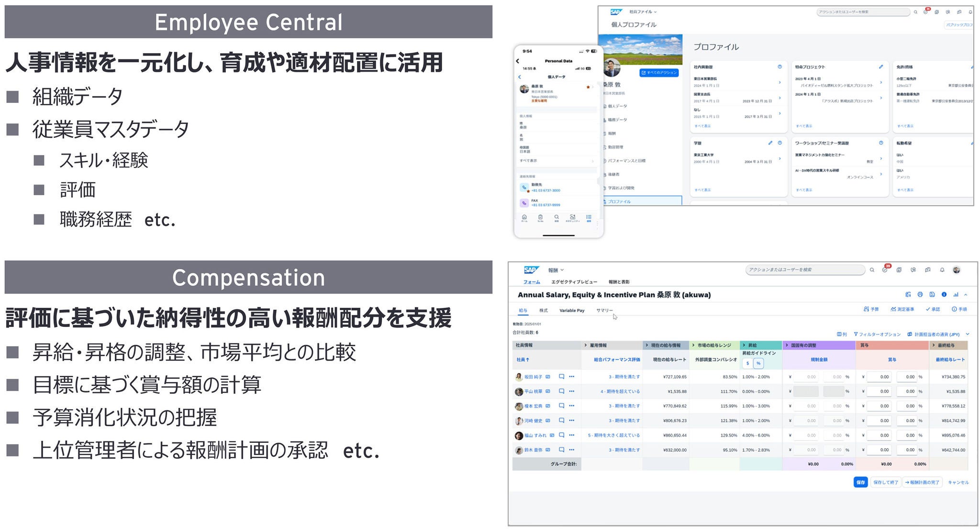Screen dimensions: 980x530
Task: Tap the list menu icon in phone bottom bar
Action: [589, 217]
